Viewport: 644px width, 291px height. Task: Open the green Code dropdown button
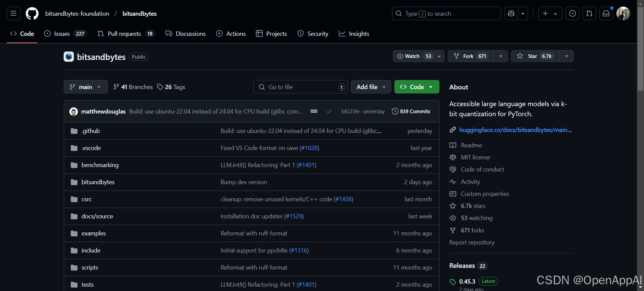pyautogui.click(x=417, y=87)
